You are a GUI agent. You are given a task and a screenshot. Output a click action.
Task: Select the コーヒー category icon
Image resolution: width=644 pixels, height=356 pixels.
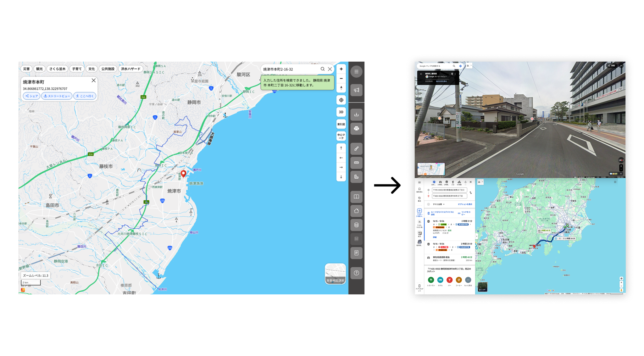pyautogui.click(x=459, y=280)
